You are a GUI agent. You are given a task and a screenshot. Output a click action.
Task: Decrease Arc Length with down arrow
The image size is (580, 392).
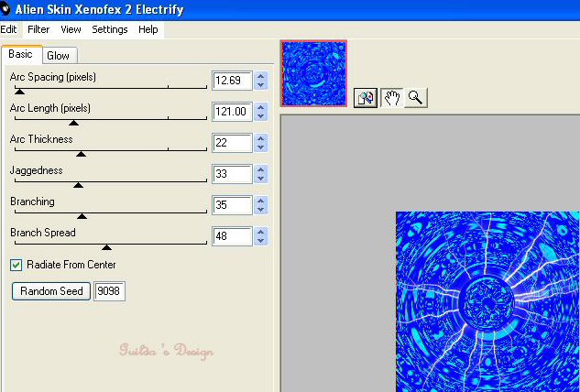pos(261,116)
